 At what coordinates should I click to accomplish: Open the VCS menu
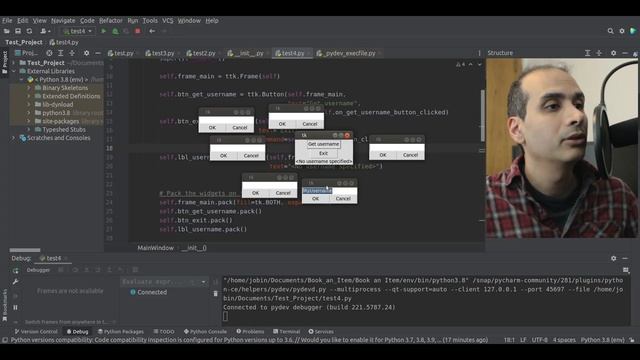(x=167, y=20)
